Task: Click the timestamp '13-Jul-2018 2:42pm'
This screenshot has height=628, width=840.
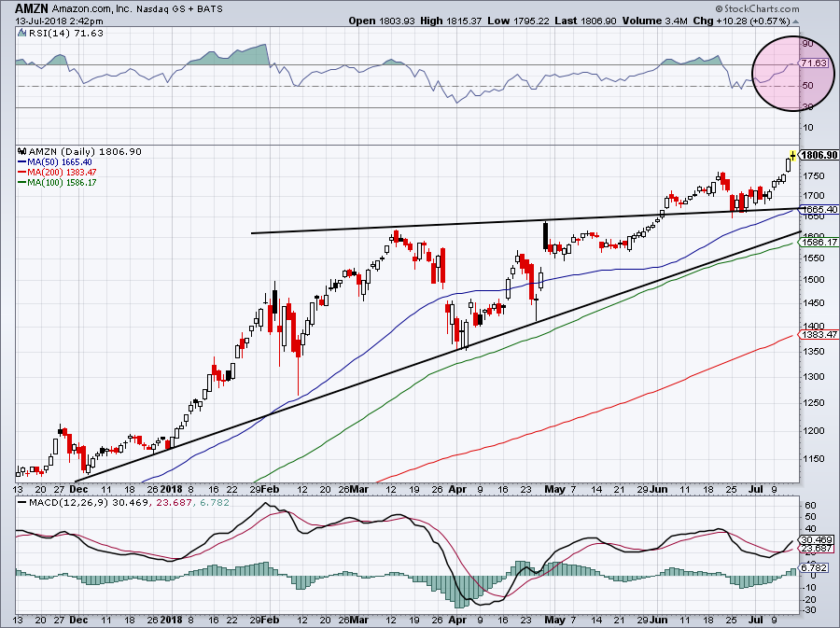Action: point(59,21)
